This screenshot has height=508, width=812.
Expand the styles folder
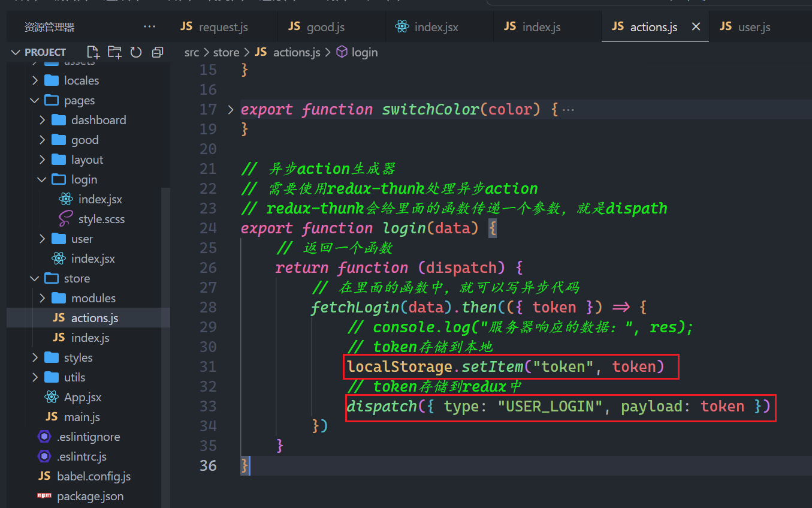35,357
